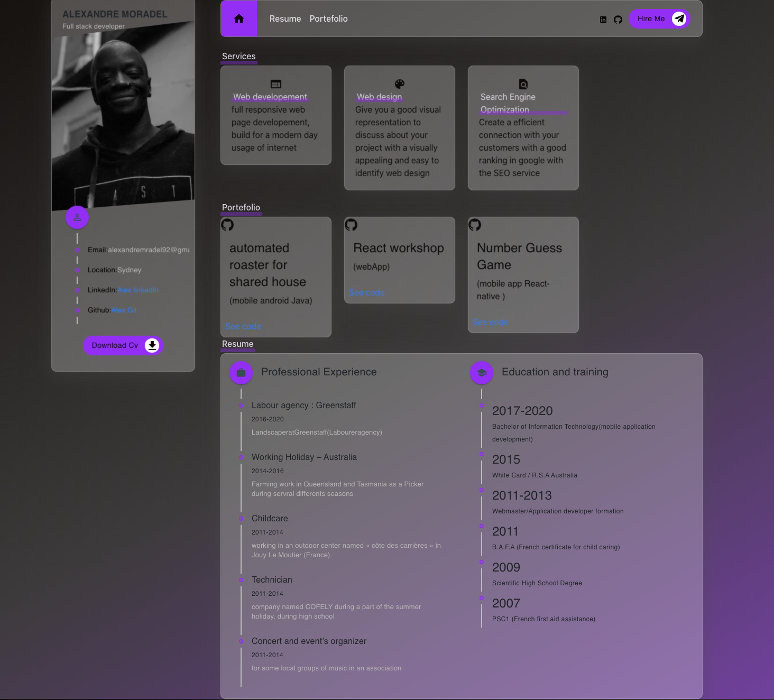Click the 2011-2013 education year

point(522,495)
